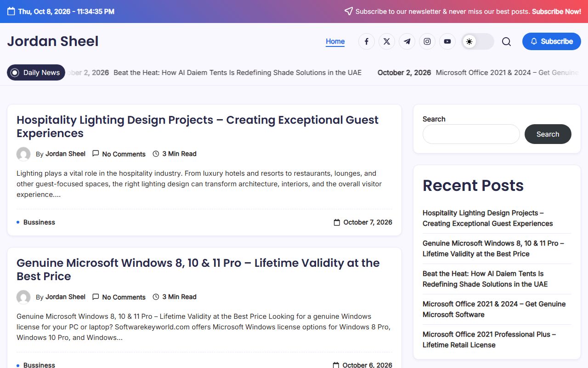This screenshot has width=588, height=368.
Task: Toggle the dark mode switch
Action: pos(478,41)
